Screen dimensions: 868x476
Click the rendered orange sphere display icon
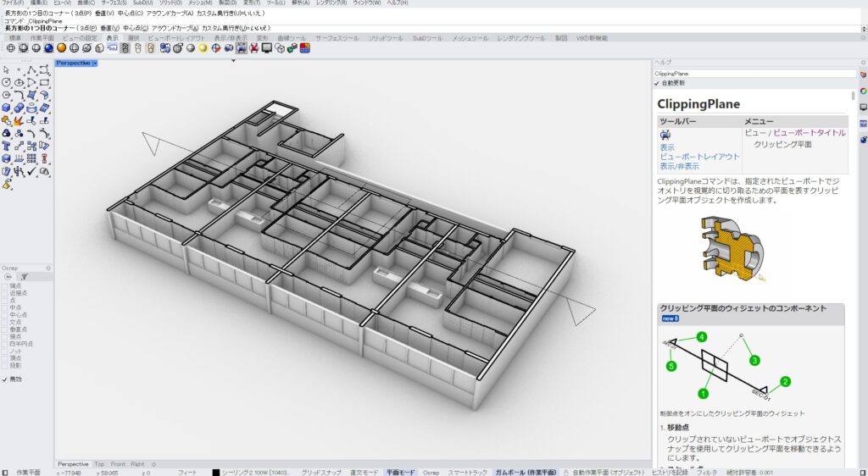tap(61, 48)
